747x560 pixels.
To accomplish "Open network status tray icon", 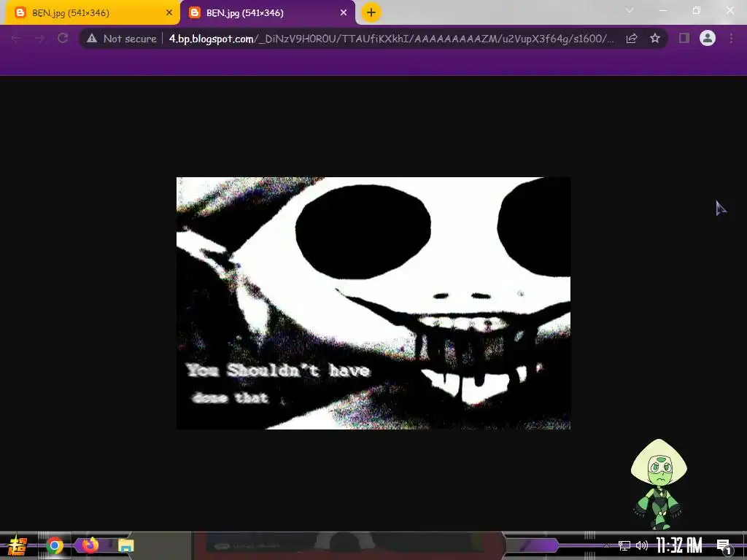I will 624,545.
